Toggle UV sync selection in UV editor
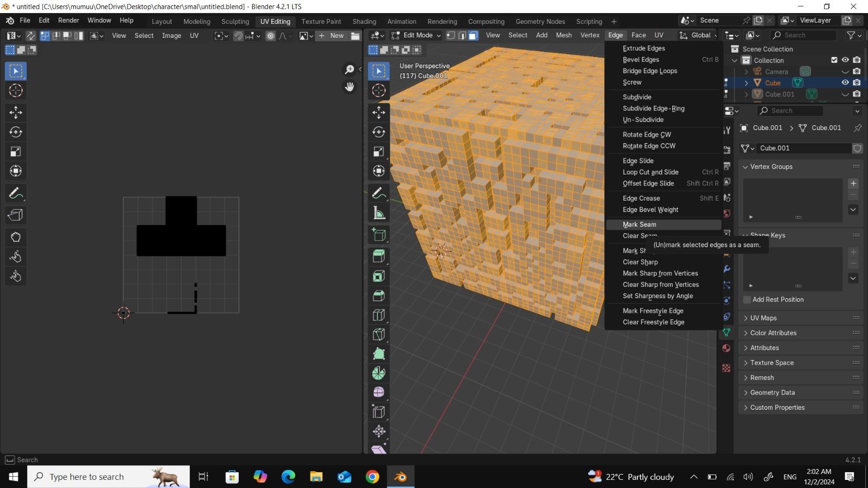 [x=31, y=36]
